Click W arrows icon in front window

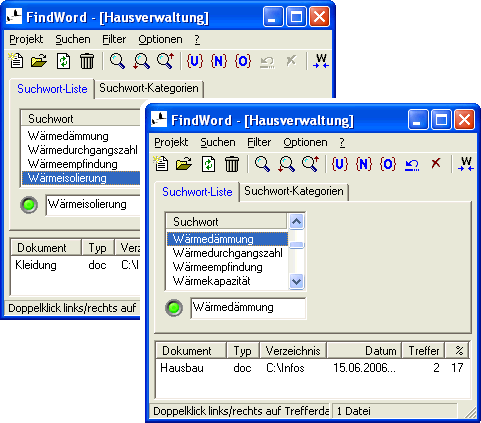click(466, 164)
